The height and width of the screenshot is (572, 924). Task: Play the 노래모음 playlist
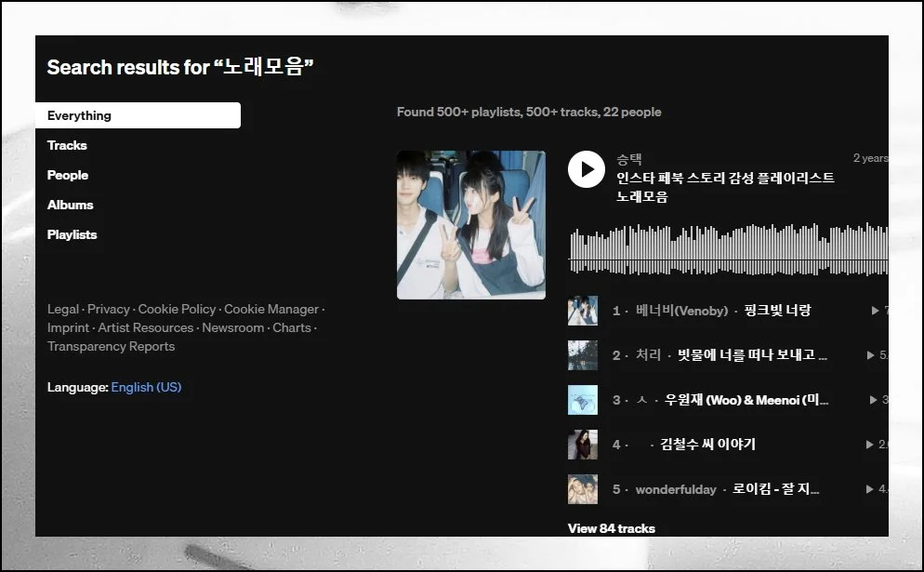pyautogui.click(x=586, y=169)
